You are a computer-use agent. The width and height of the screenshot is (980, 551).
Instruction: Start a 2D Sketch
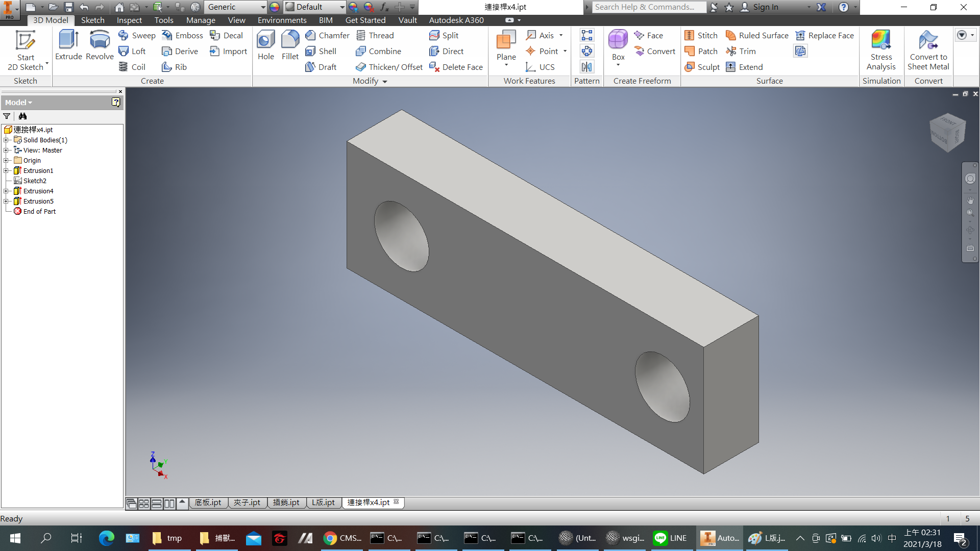pos(26,50)
